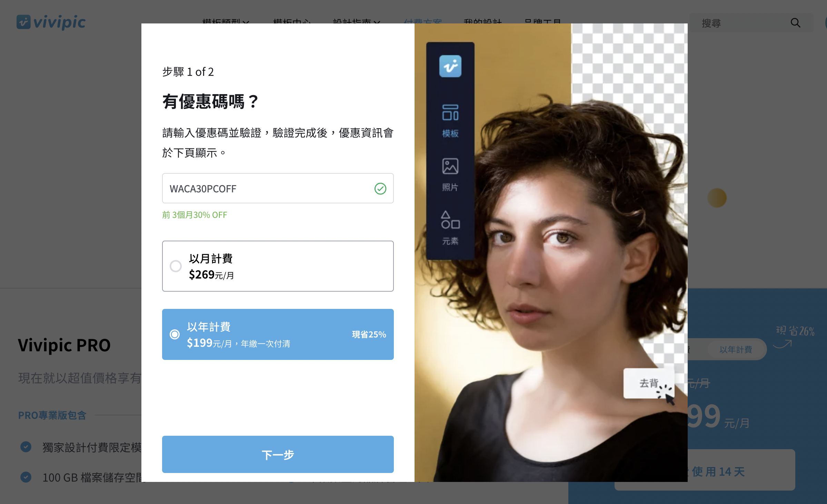This screenshot has width=827, height=504.
Task: Switch background toggle to 以年計費
Action: coord(736,350)
